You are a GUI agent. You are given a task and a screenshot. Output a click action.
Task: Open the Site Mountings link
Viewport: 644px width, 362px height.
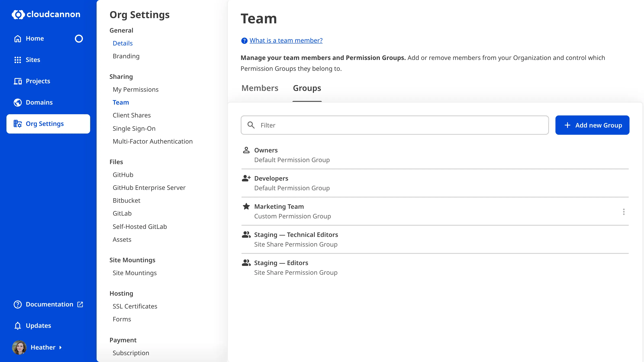click(x=134, y=273)
